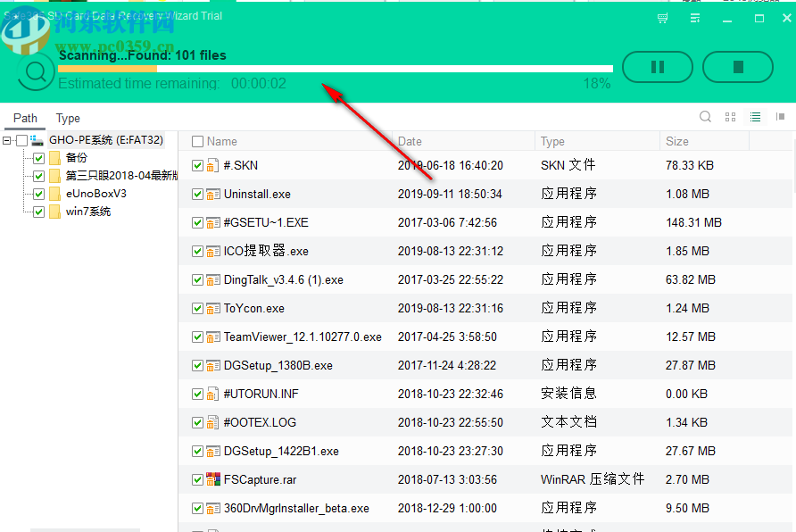Click the yellow scan progress bar
This screenshot has height=532, width=796.
[107, 69]
